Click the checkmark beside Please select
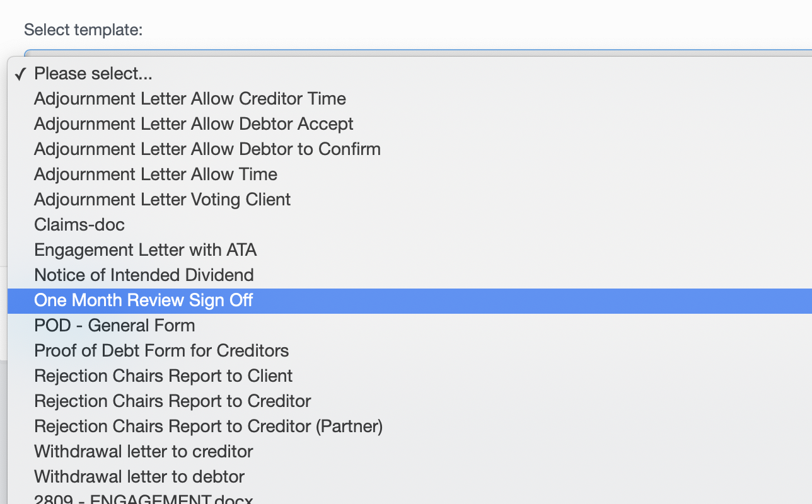 (21, 74)
